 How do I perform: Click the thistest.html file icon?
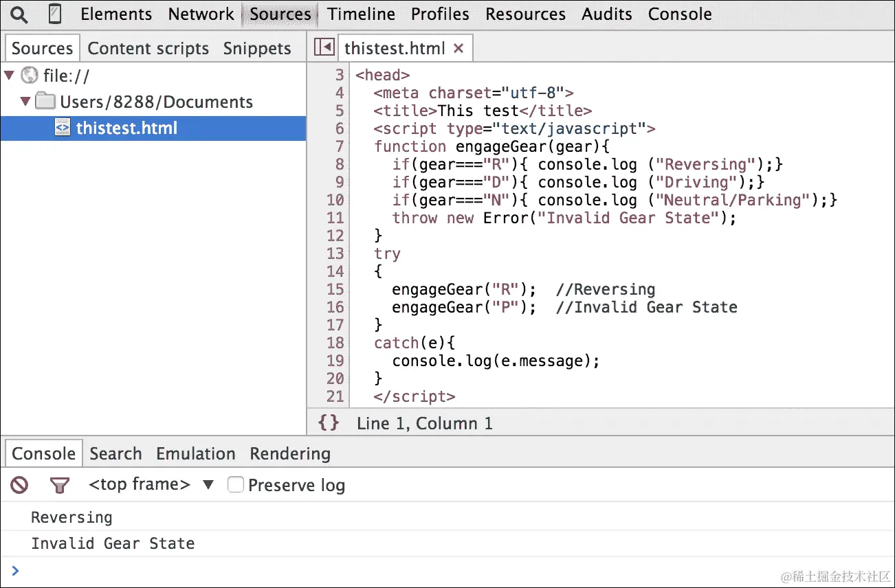pyautogui.click(x=62, y=128)
